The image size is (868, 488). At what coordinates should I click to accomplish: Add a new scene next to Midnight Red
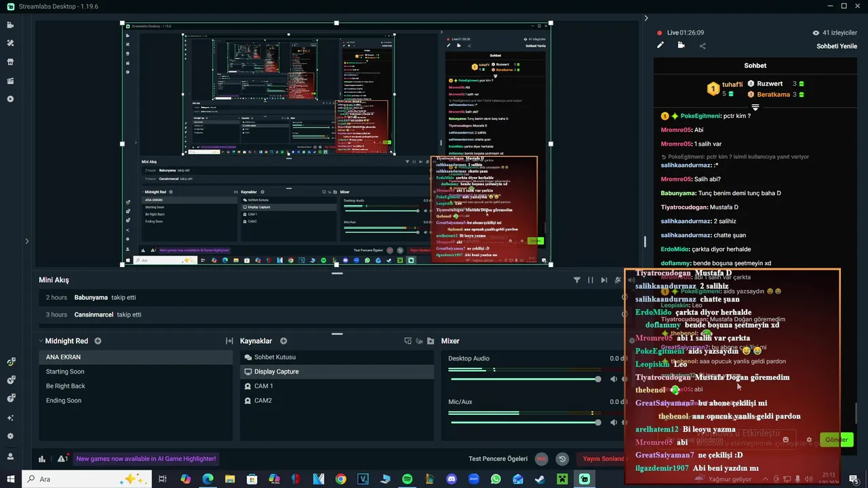tap(98, 341)
